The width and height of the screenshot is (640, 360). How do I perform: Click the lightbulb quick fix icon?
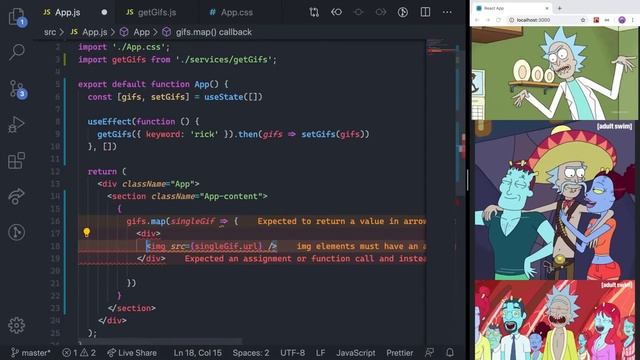(87, 233)
